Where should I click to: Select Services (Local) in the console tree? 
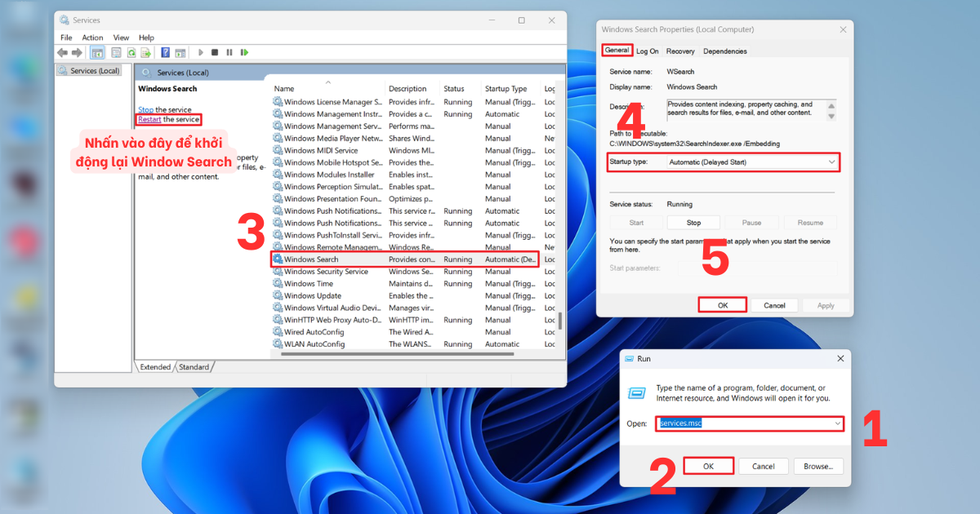pos(90,71)
